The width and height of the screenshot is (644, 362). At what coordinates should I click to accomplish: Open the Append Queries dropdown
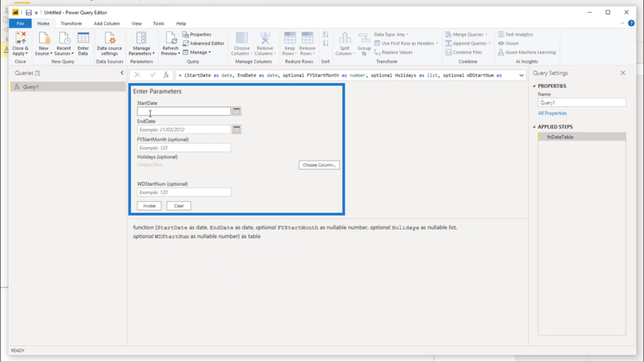click(x=468, y=43)
